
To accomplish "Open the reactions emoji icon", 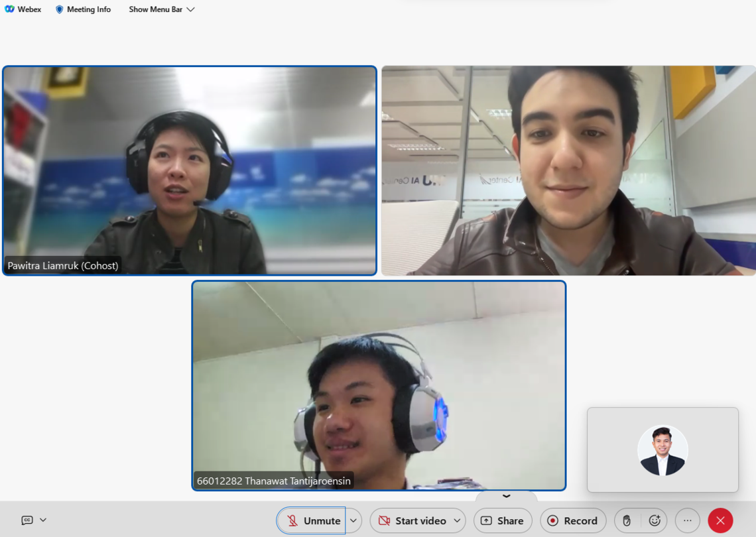I will [655, 521].
